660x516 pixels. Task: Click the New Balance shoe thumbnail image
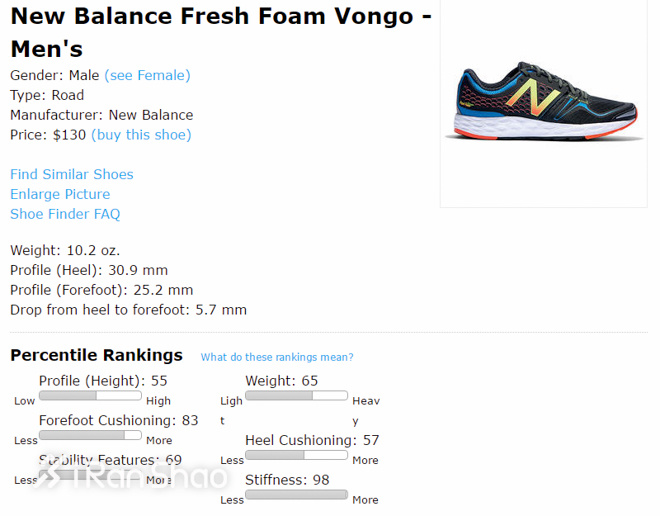click(544, 104)
